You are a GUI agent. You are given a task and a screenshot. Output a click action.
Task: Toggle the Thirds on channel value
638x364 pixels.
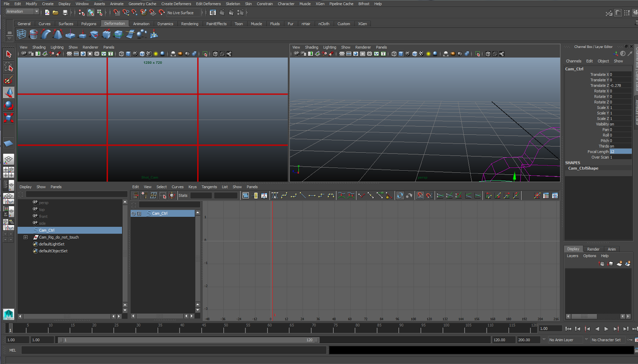pyautogui.click(x=620, y=146)
